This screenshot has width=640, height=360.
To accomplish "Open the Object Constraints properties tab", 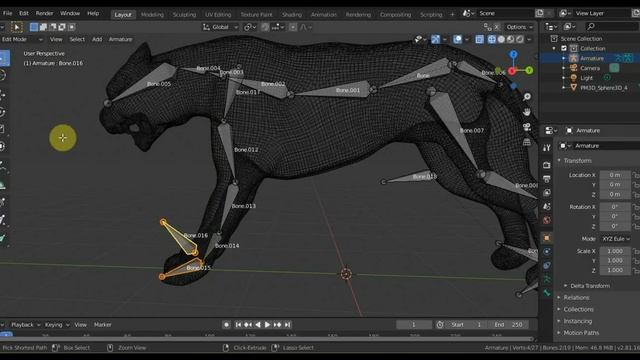I will [547, 265].
